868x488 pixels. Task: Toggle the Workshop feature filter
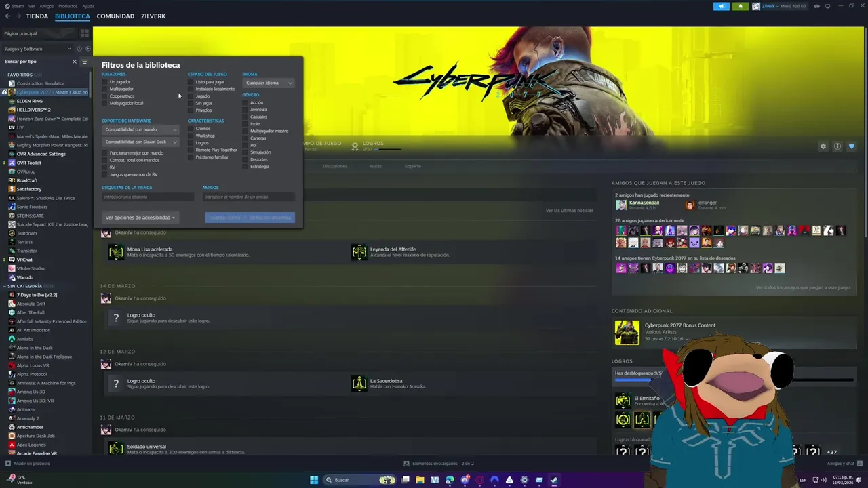pyautogui.click(x=191, y=136)
